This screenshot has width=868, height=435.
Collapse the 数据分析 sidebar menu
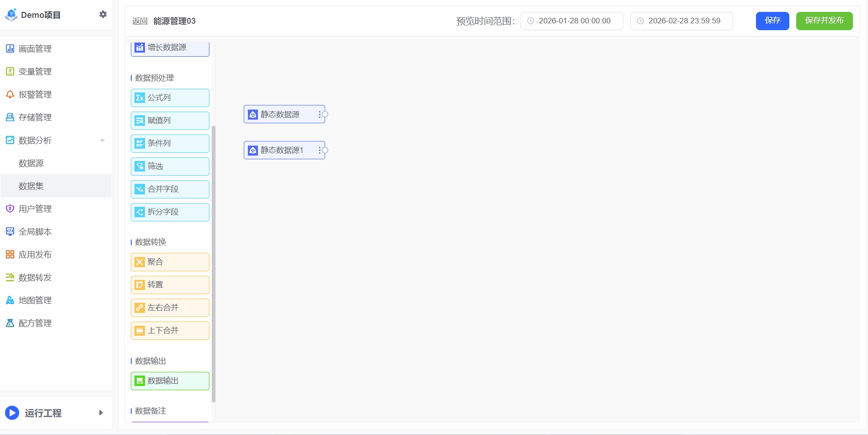pyautogui.click(x=102, y=140)
